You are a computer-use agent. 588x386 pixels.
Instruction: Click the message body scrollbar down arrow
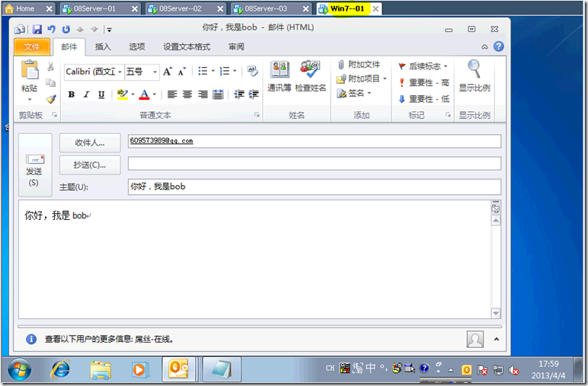pos(496,313)
